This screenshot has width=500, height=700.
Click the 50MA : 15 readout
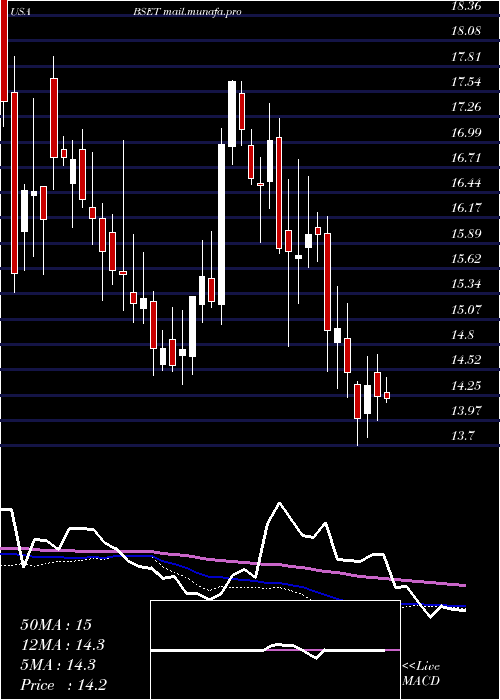point(55,625)
